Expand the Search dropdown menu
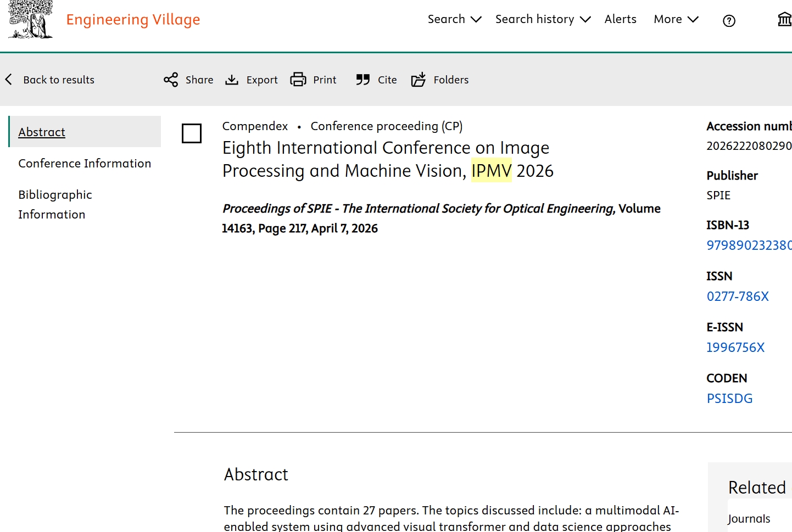792x532 pixels. pos(454,19)
